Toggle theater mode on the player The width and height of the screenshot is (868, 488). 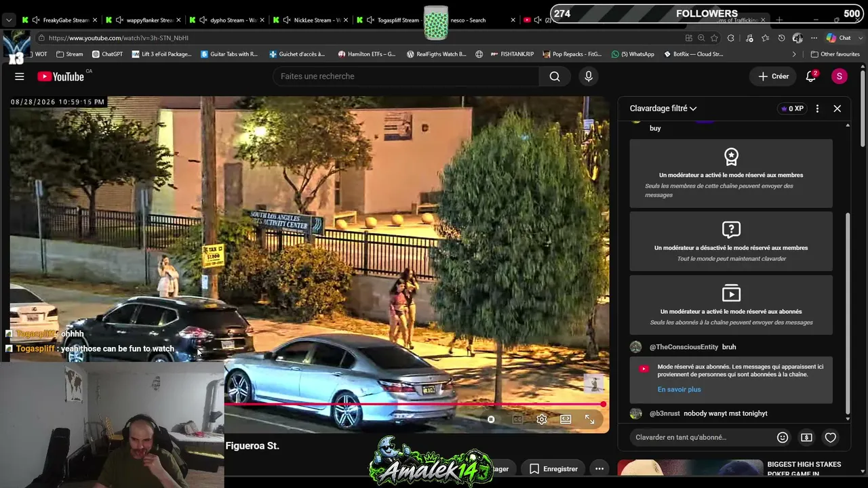coord(566,420)
